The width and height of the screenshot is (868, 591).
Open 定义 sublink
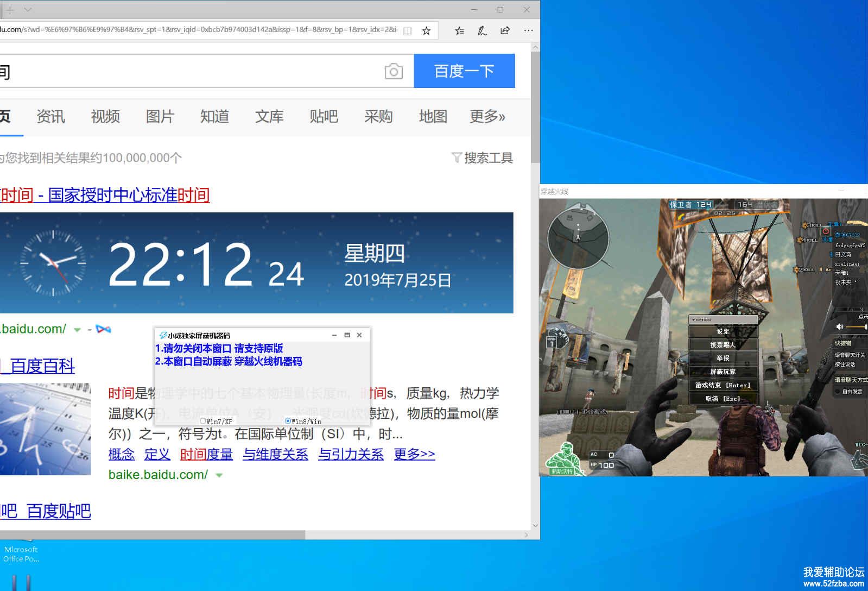(x=157, y=454)
